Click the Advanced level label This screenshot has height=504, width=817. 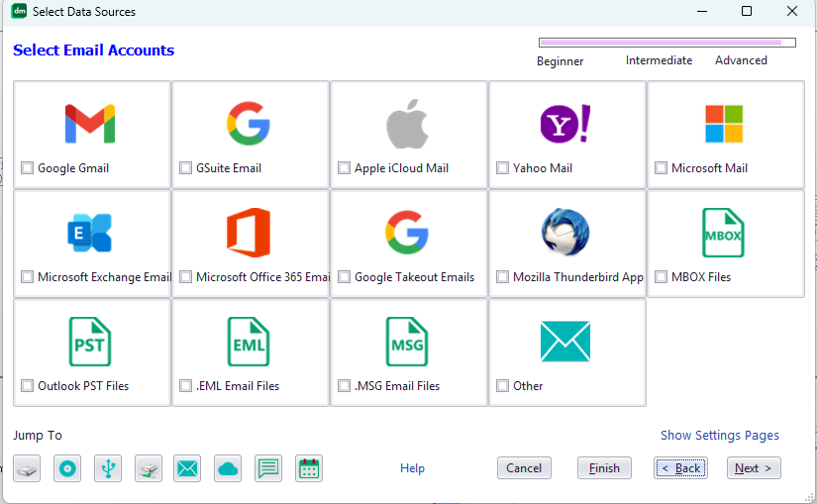click(741, 60)
